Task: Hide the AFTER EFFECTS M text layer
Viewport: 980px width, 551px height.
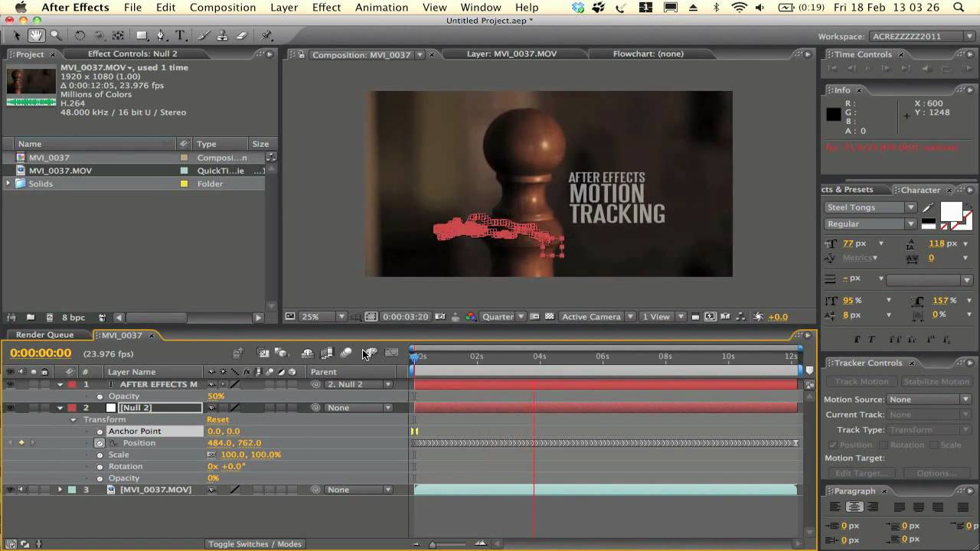Action: pyautogui.click(x=10, y=384)
